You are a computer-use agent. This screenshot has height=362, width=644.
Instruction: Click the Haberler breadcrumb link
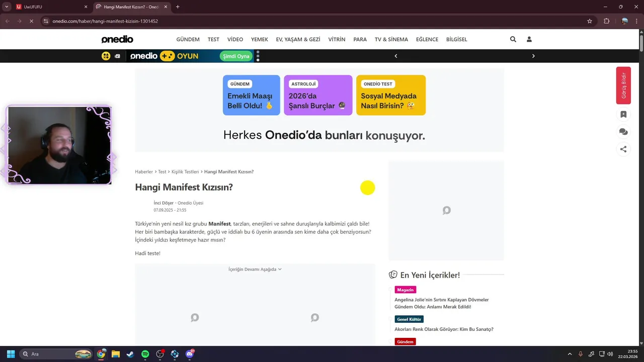pos(144,172)
